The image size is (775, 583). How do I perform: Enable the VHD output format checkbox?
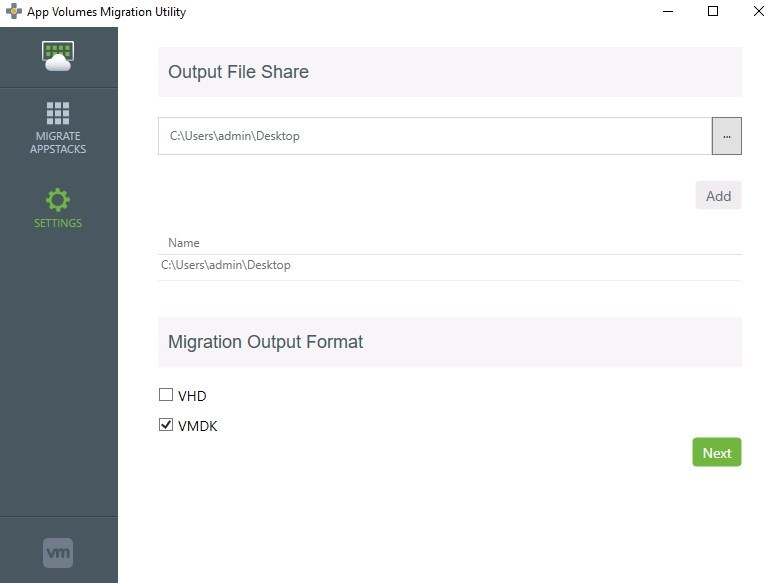point(166,395)
